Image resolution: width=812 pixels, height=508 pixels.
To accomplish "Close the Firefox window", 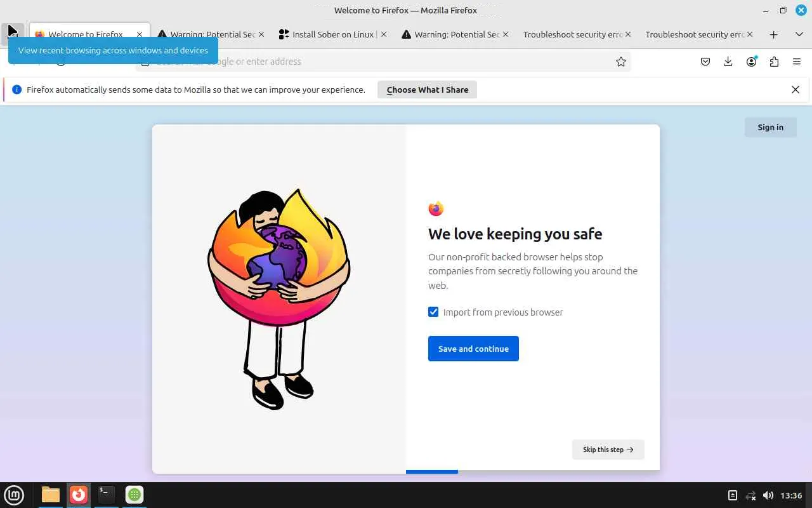I will pyautogui.click(x=801, y=10).
